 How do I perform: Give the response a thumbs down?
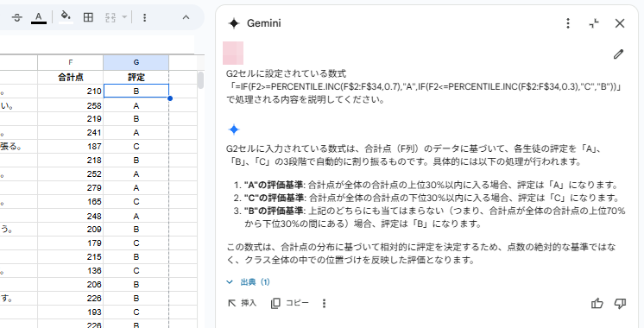[620, 303]
